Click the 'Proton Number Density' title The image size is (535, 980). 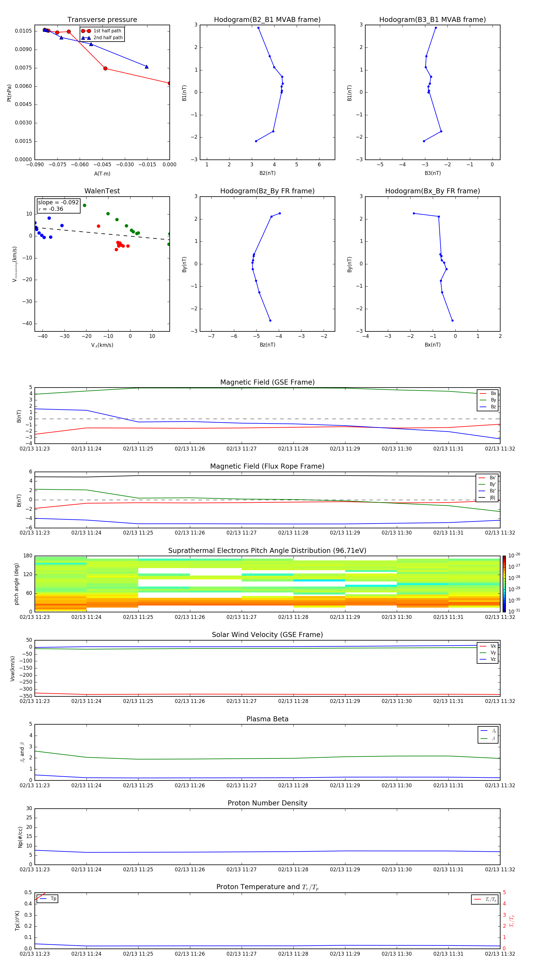[x=267, y=803]
